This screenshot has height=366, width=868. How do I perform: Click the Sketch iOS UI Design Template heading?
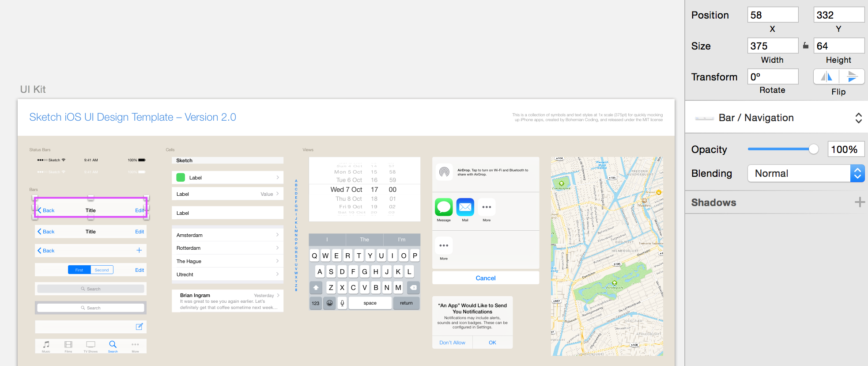[x=132, y=117]
